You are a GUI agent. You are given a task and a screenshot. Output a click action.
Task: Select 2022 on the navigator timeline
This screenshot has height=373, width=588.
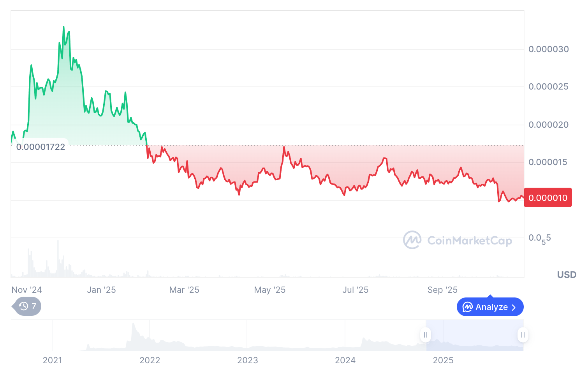[150, 360]
